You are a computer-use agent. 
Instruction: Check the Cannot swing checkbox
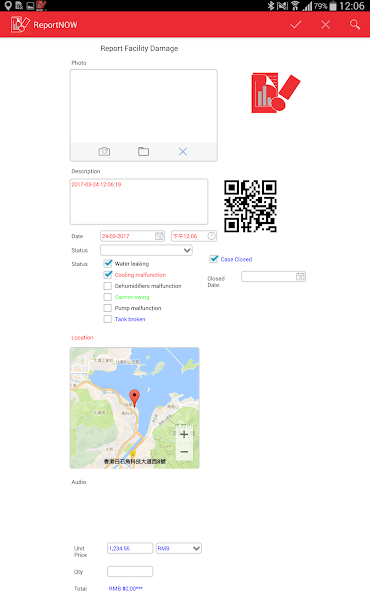pyautogui.click(x=108, y=297)
